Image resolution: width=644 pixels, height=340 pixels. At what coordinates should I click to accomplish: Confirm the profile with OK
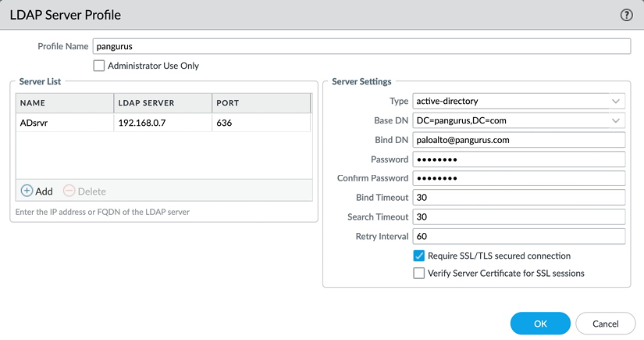coord(540,324)
